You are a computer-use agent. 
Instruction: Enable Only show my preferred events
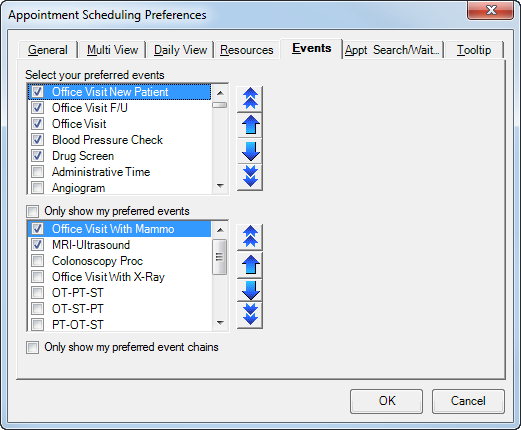tap(33, 211)
